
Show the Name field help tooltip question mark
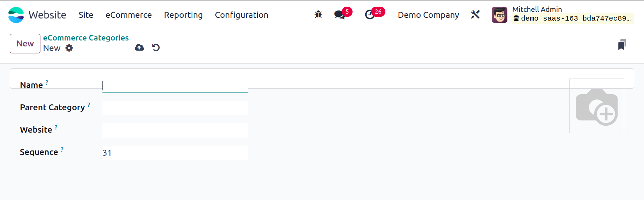tap(47, 82)
